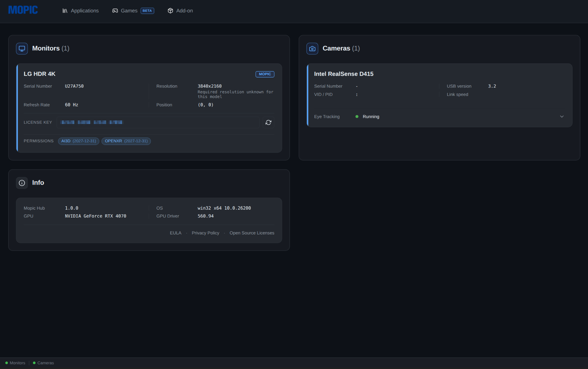Open the Add-on tab
The height and width of the screenshot is (369, 588).
180,11
